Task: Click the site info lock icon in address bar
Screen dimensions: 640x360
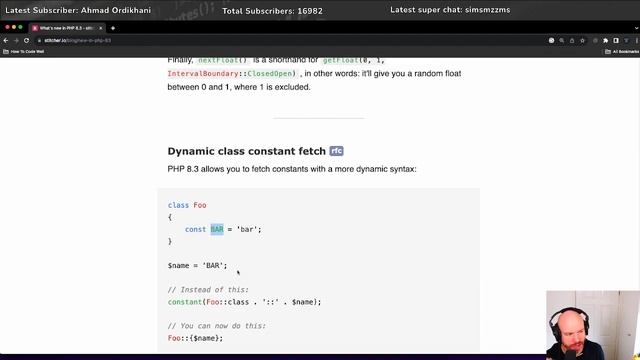Action: 40,40
